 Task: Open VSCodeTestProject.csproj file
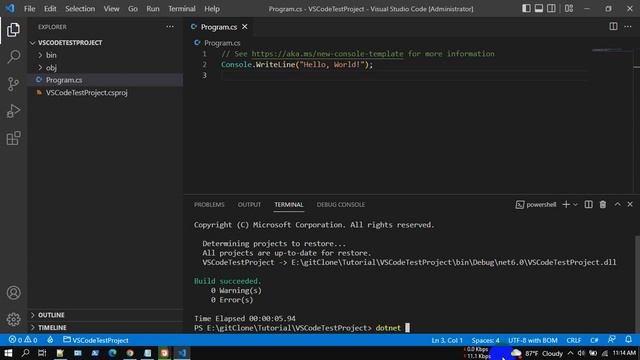click(x=105, y=93)
